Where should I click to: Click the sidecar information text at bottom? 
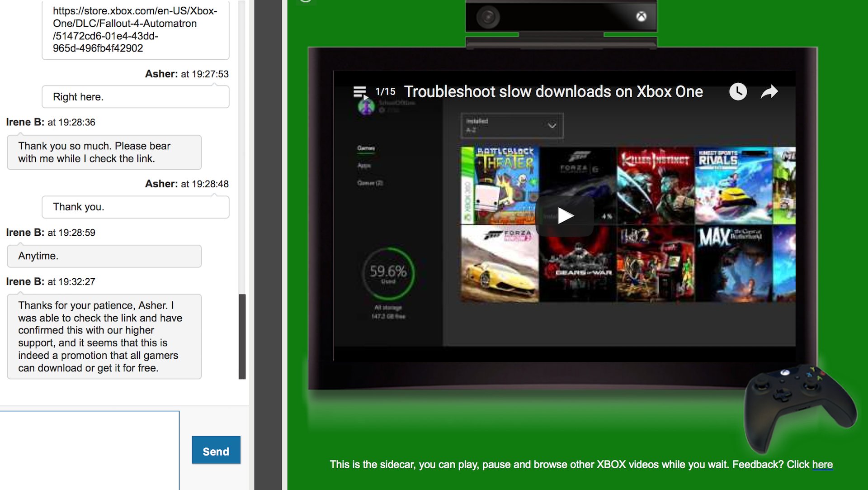tap(581, 465)
